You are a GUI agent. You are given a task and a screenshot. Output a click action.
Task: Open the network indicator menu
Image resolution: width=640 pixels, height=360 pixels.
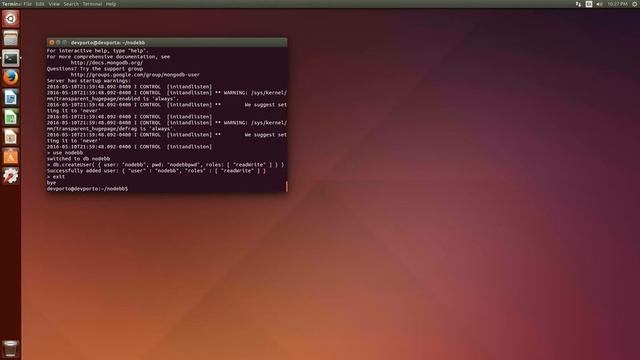pyautogui.click(x=578, y=4)
